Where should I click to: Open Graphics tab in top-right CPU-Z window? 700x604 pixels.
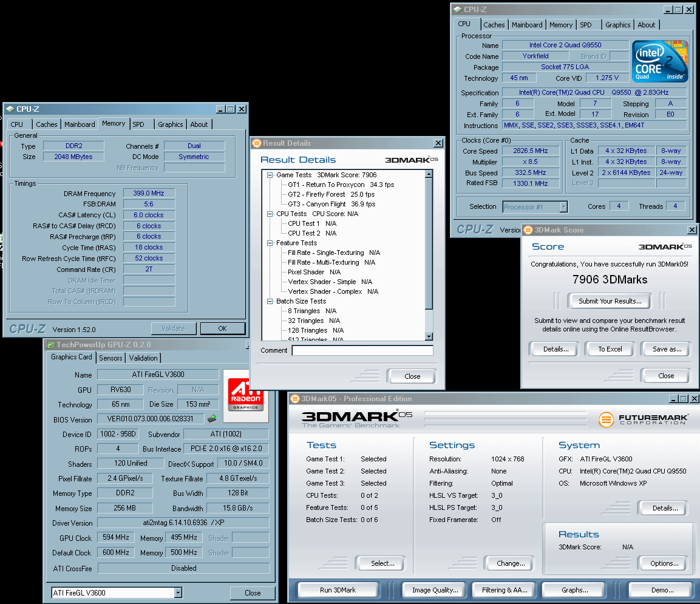[617, 25]
